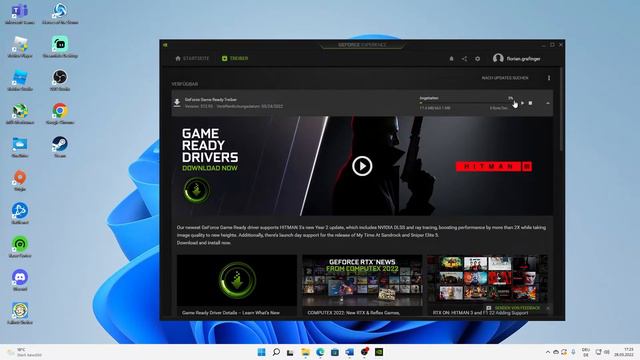Screen dimensions: 640x360
Task: Click the driver download arrow icon
Action: coord(177,103)
